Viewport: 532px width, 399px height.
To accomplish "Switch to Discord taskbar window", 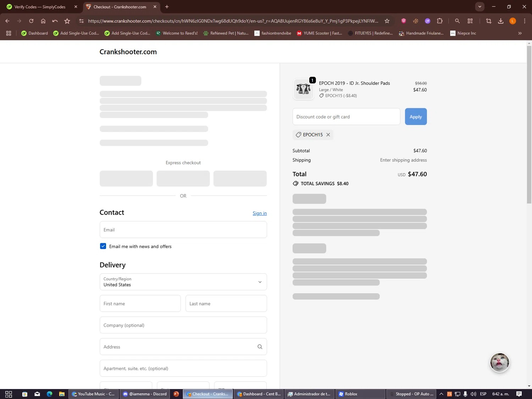I will coord(145,394).
